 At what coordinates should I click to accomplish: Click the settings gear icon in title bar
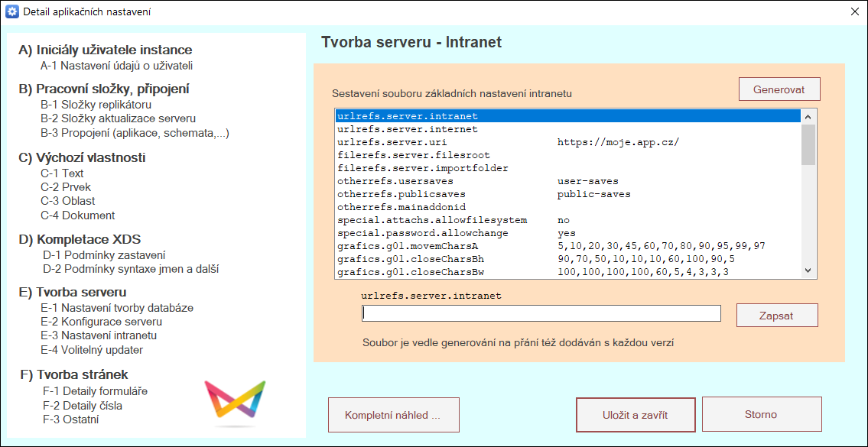[x=11, y=11]
